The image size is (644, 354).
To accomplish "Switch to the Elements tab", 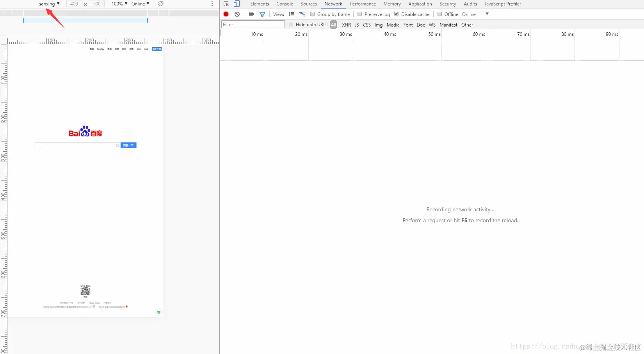I will coord(260,4).
